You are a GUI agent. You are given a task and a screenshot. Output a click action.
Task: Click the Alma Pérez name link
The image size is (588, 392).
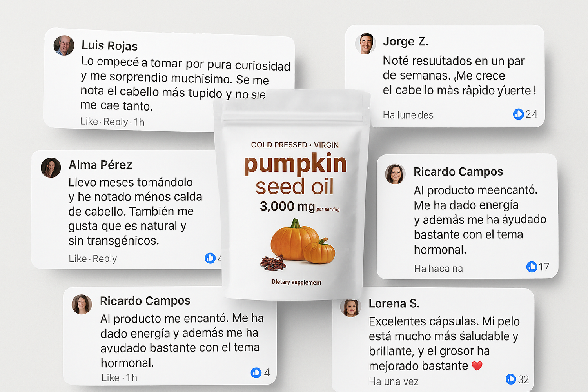[100, 165]
